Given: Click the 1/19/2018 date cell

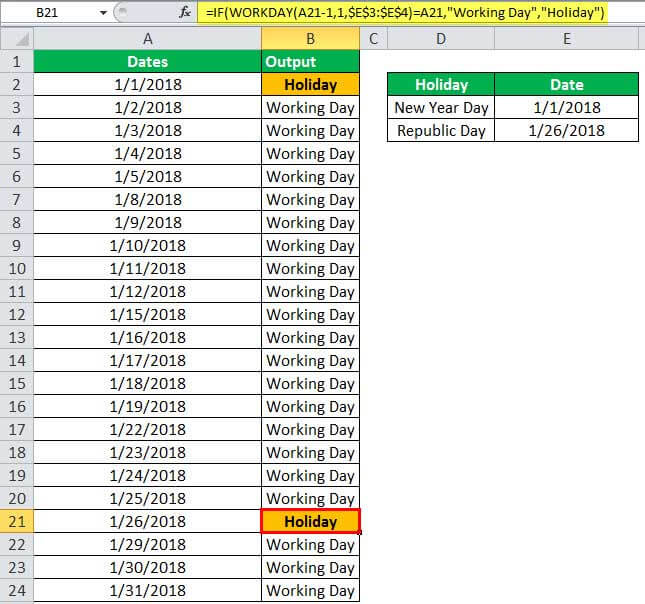Looking at the screenshot, I should click(x=147, y=407).
